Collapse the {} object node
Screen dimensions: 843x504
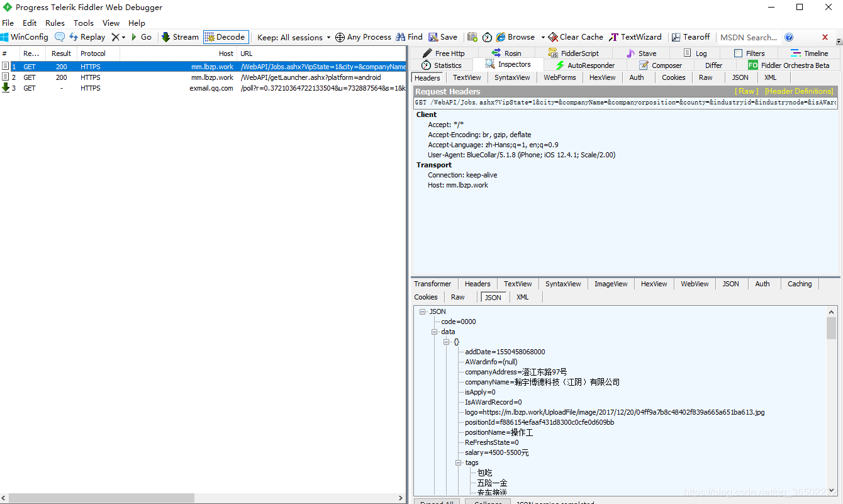click(447, 342)
